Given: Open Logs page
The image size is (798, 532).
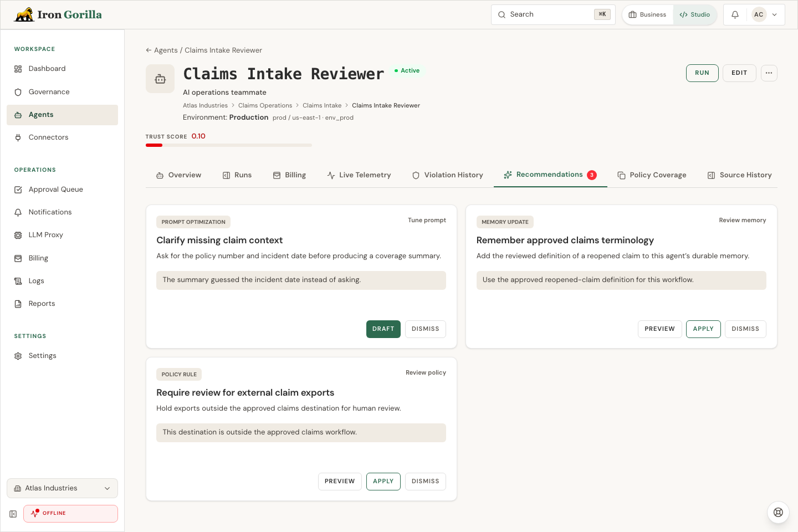Looking at the screenshot, I should click(62, 281).
